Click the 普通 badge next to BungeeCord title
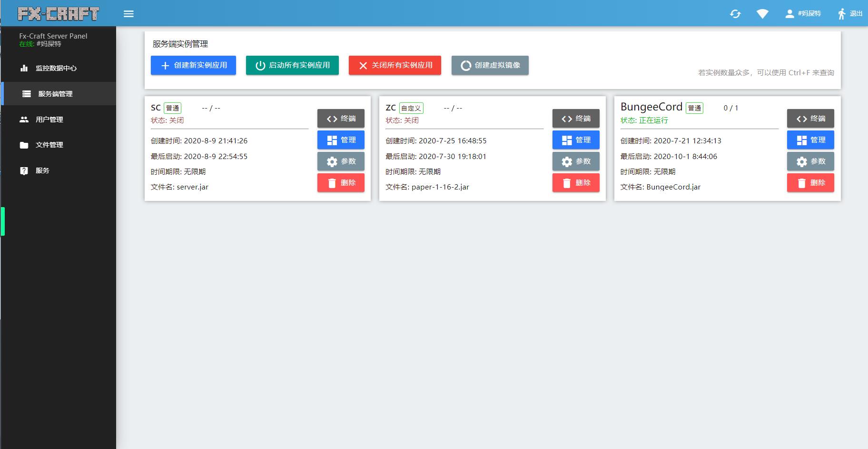 pyautogui.click(x=694, y=108)
